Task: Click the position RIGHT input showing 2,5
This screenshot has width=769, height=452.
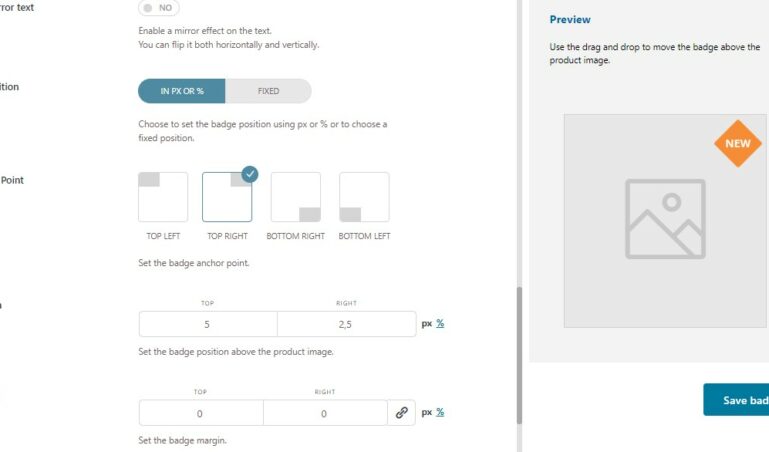Action: click(x=347, y=324)
